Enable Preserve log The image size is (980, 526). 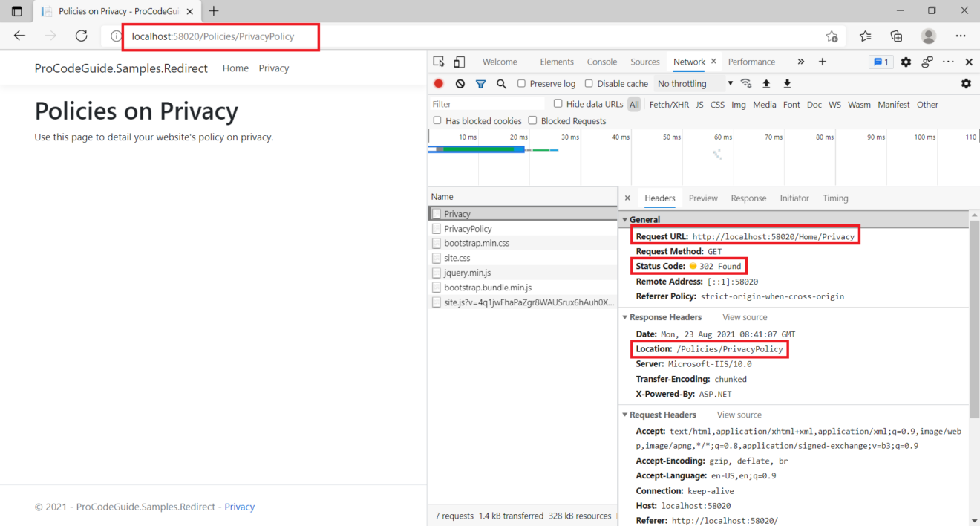522,83
